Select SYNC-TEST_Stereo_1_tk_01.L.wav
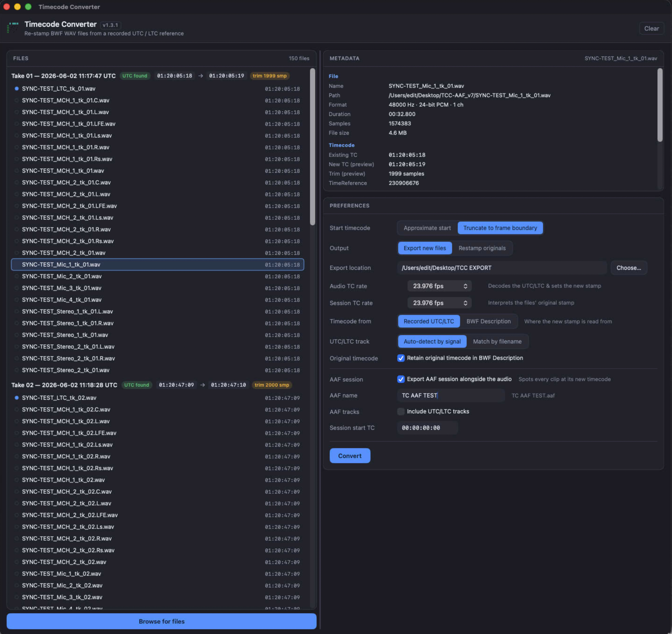The width and height of the screenshot is (672, 634). point(158,312)
